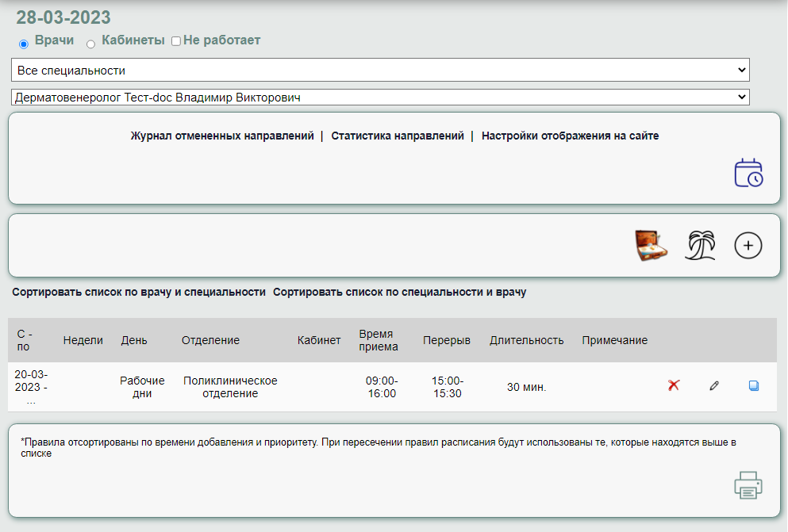Select the Кабинеты radio button
Screen dimensions: 788x532
click(x=90, y=44)
